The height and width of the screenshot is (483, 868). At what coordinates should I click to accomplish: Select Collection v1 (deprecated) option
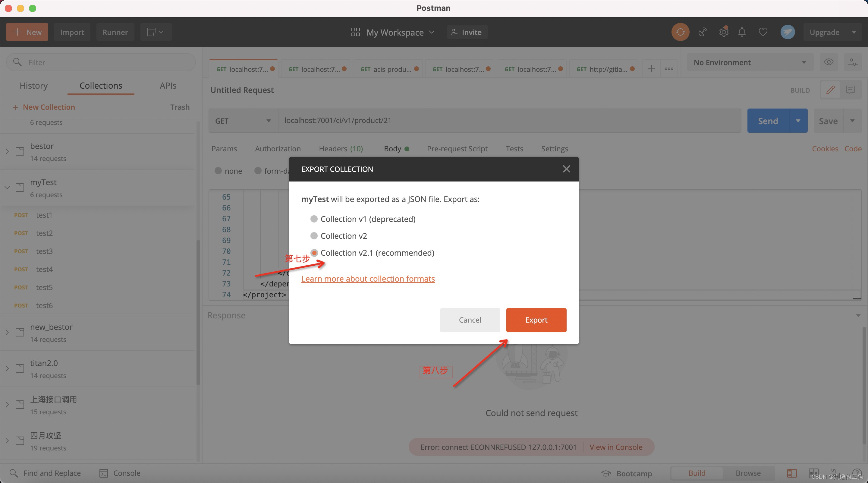point(314,219)
